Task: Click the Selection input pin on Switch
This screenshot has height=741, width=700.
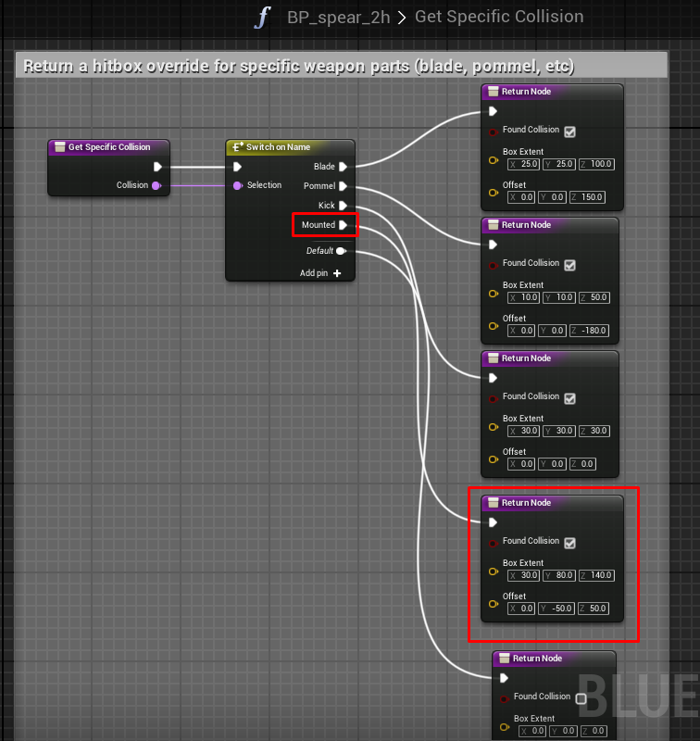Action: tap(238, 185)
